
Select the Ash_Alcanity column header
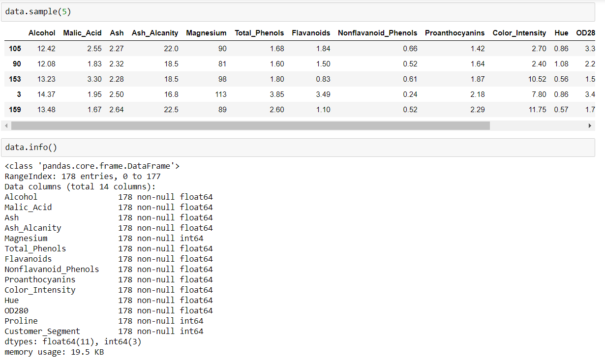[x=155, y=33]
